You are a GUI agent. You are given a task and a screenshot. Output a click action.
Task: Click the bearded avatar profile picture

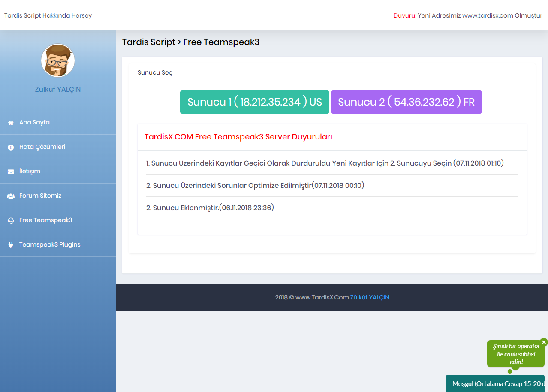pyautogui.click(x=58, y=60)
